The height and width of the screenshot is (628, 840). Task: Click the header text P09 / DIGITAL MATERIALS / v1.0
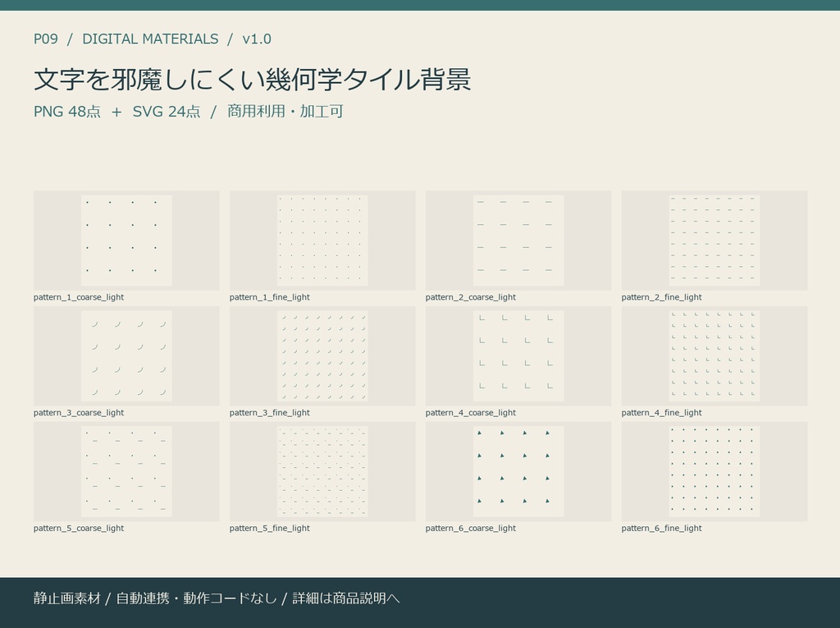(153, 39)
